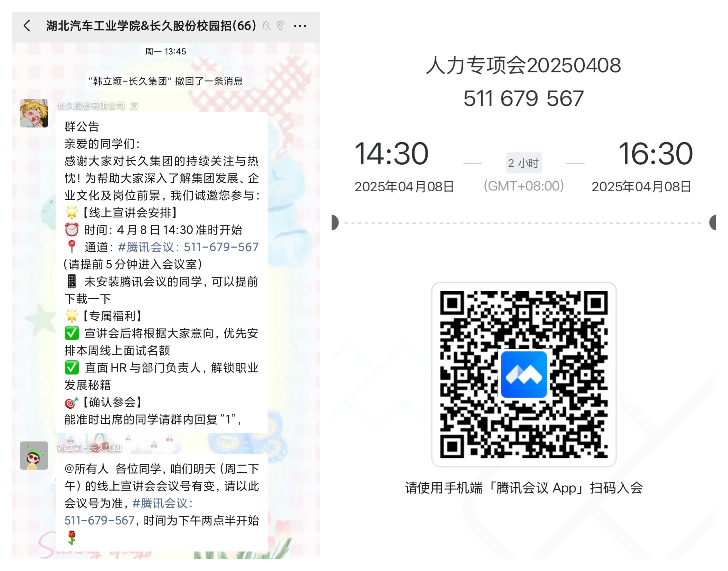The image size is (728, 571).
Task: Tap the recalled message system notice
Action: tap(165, 81)
